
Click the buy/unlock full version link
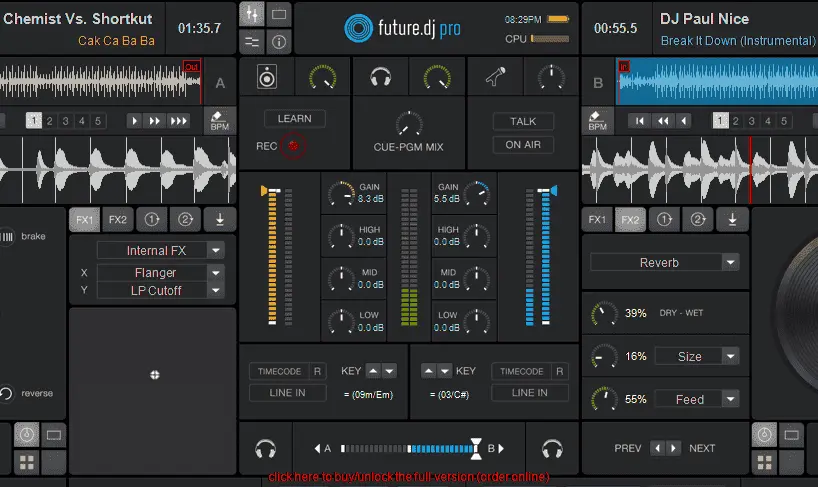coord(409,477)
